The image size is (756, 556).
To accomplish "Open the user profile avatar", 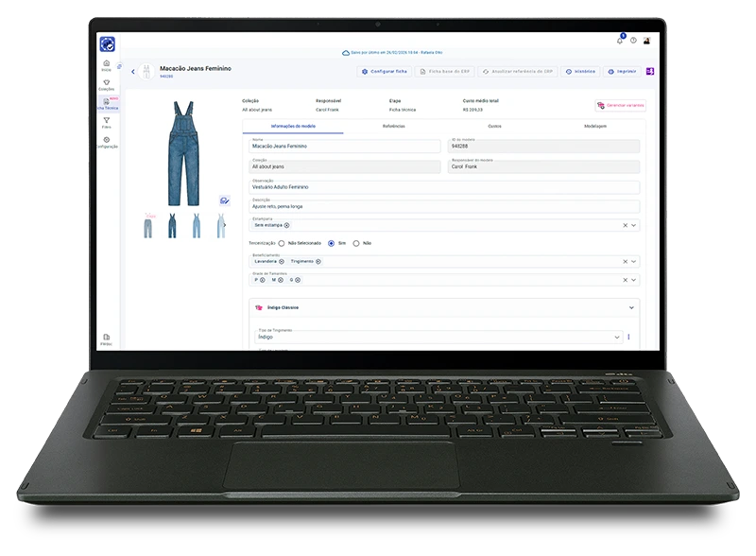I will pyautogui.click(x=646, y=40).
